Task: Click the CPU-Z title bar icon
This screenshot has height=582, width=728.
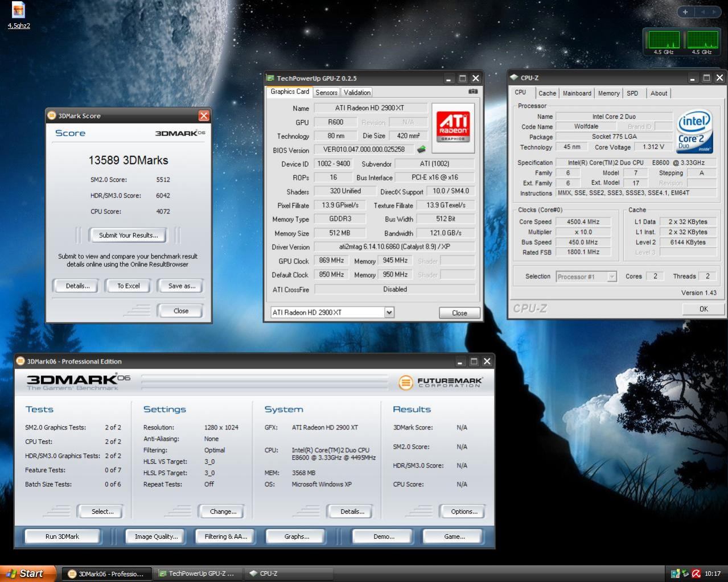Action: coord(514,77)
